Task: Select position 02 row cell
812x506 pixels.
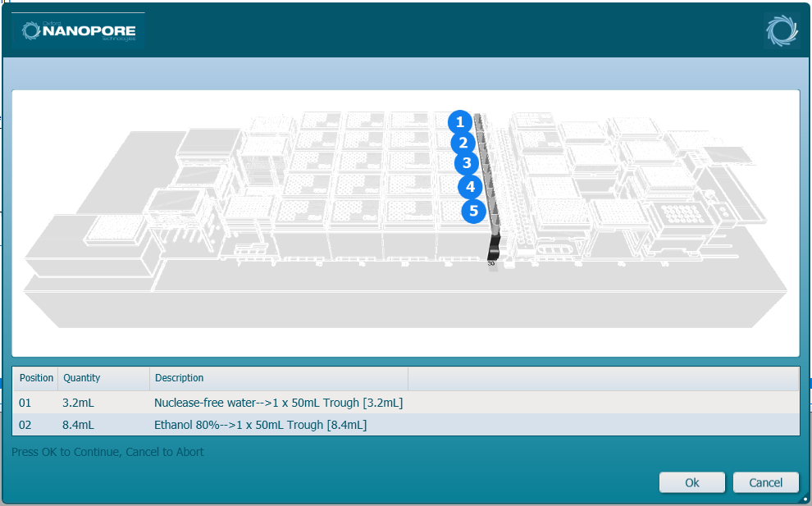Action: [25, 425]
